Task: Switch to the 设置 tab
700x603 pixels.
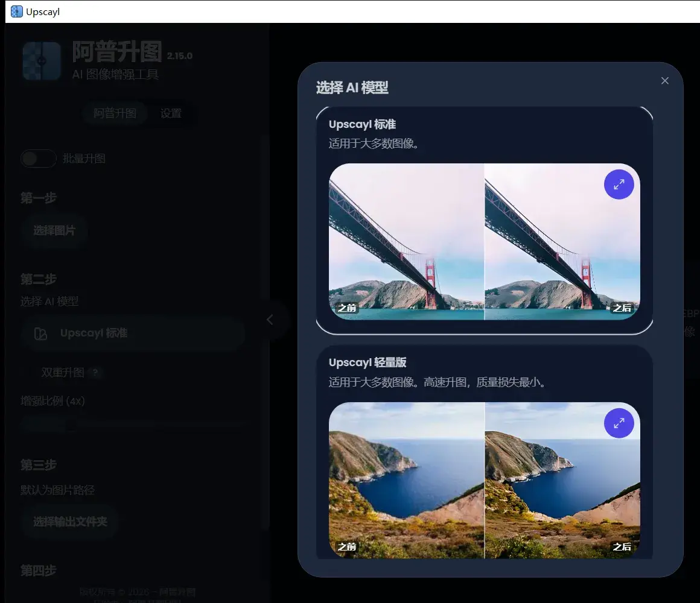Action: 171,113
